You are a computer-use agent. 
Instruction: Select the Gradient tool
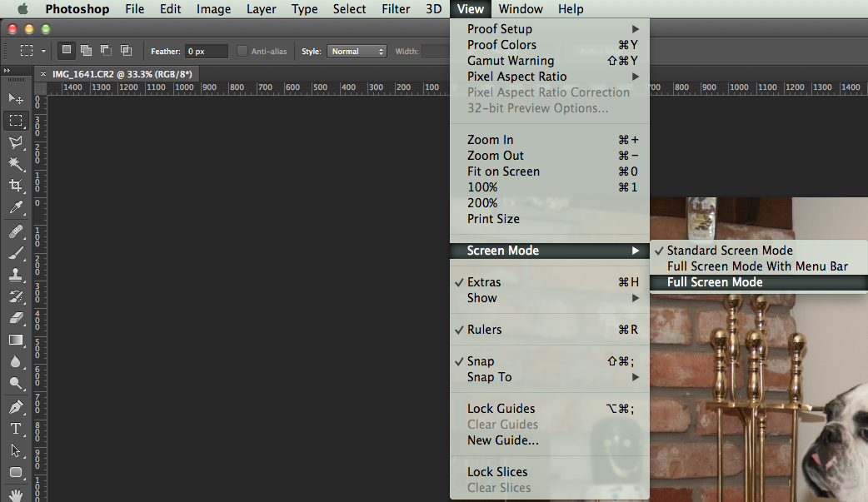[16, 340]
